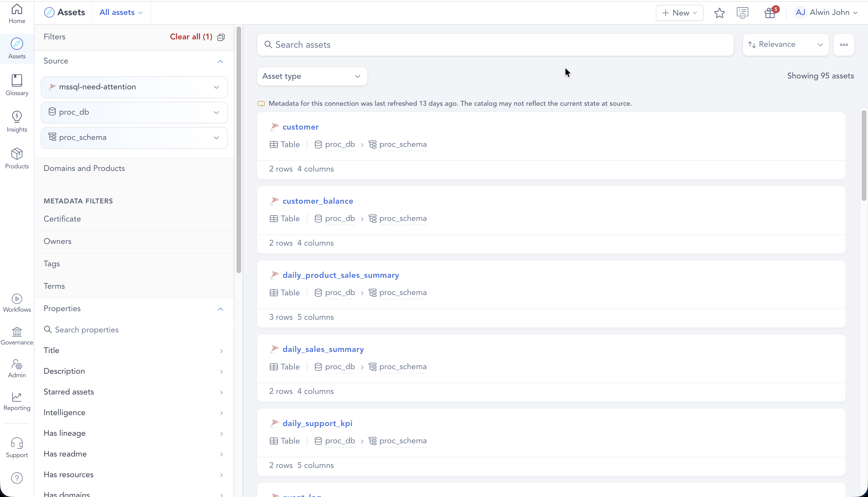Image resolution: width=868 pixels, height=497 pixels.
Task: Open the Relevance sort dropdown
Action: pyautogui.click(x=785, y=45)
